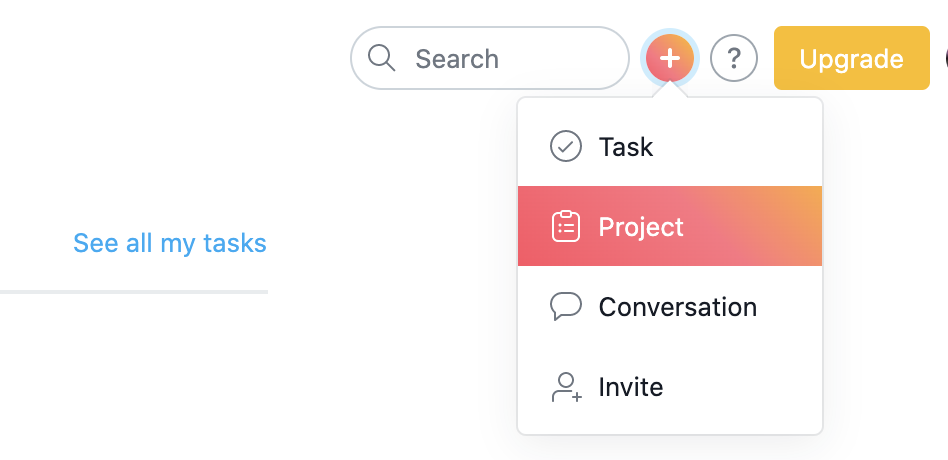Collapse the quick-add dropdown with the plus button
Image resolution: width=948 pixels, height=460 pixels.
click(x=670, y=58)
